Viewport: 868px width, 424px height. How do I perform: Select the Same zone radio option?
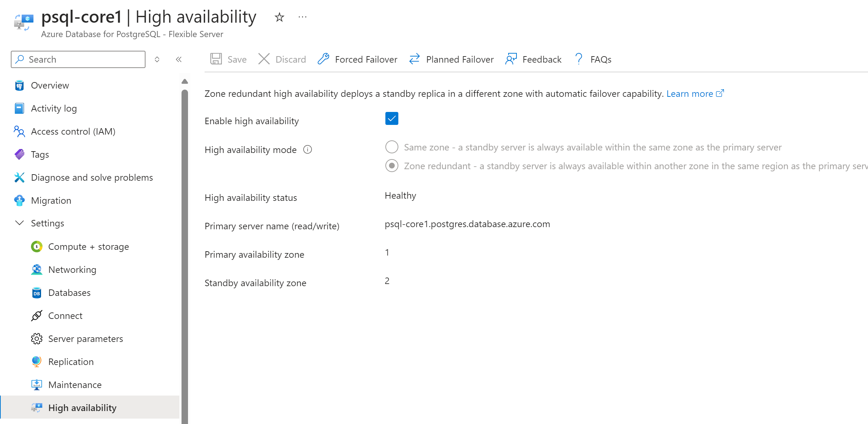392,147
